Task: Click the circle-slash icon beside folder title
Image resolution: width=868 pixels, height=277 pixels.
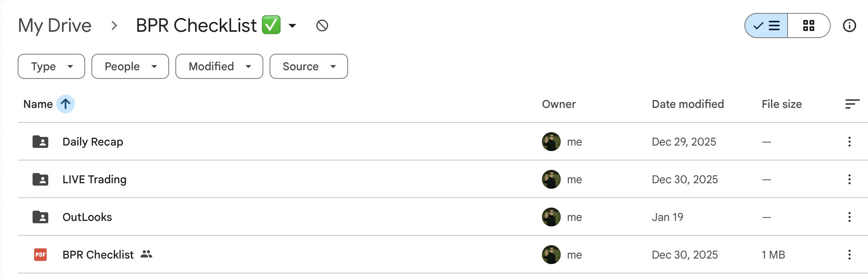Action: [322, 26]
